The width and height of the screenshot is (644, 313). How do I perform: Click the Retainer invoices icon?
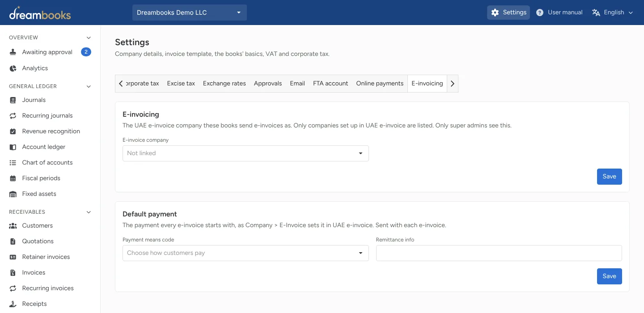pyautogui.click(x=13, y=257)
